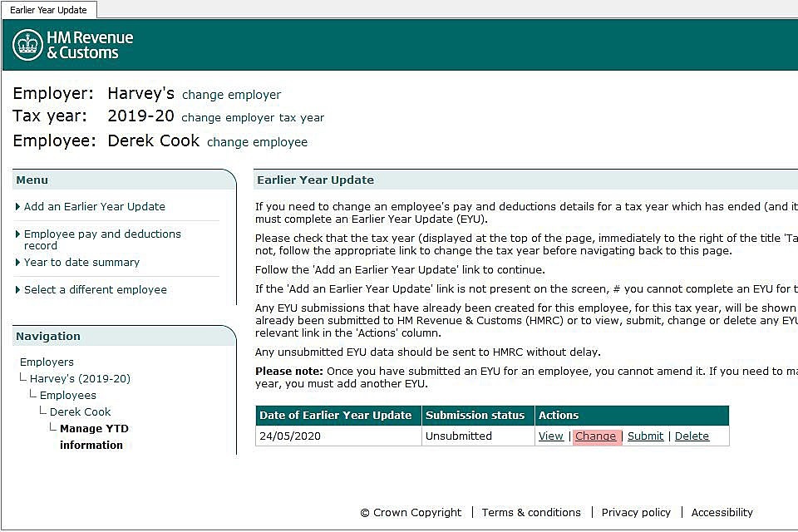Select the change employee link
The height and width of the screenshot is (532, 798).
coord(257,142)
